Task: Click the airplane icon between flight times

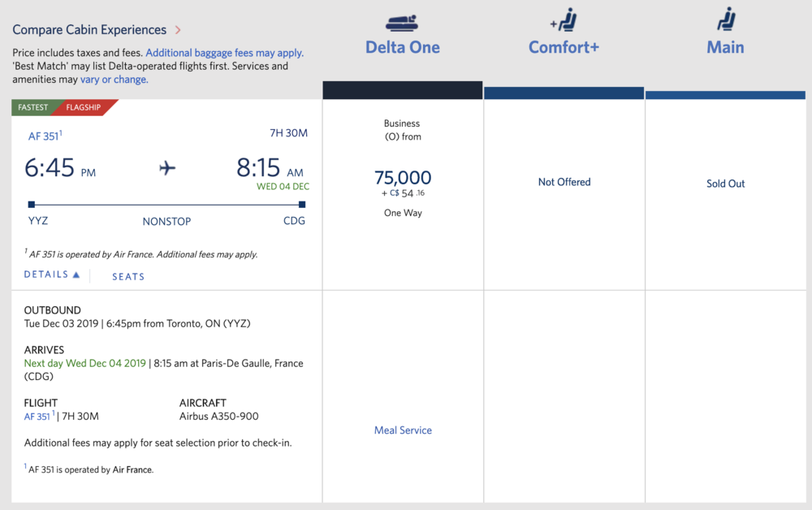Action: (x=167, y=168)
